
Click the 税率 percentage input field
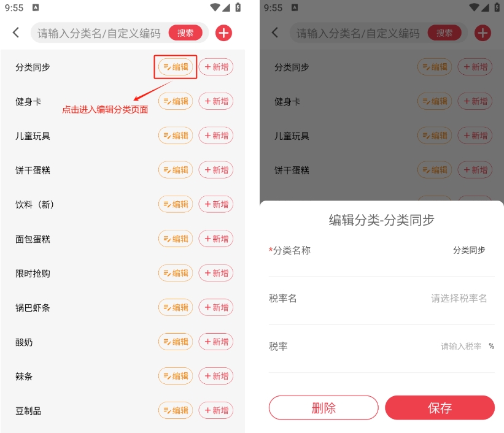(461, 347)
